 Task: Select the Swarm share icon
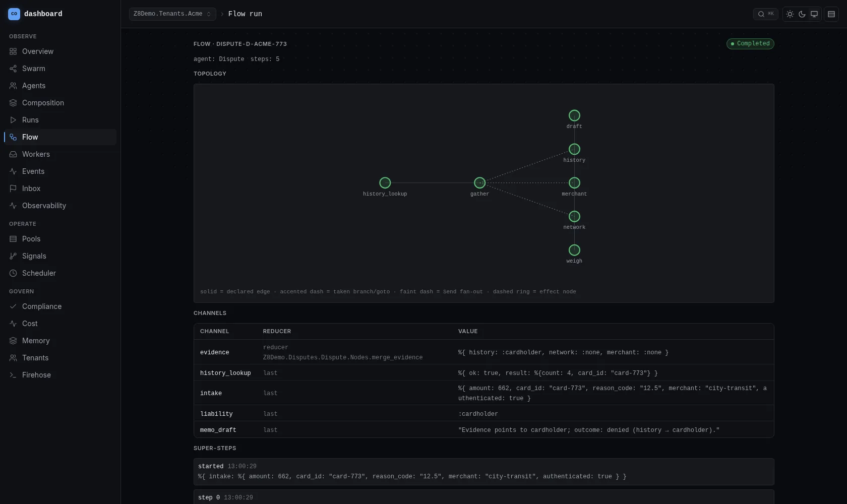[x=13, y=69]
